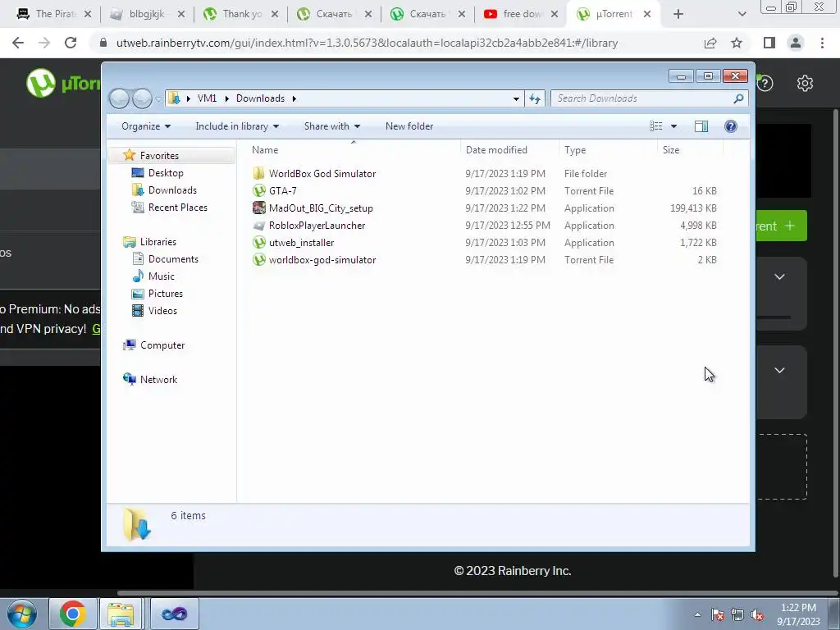The height and width of the screenshot is (630, 840).
Task: Open µTorrent settings gear icon
Action: tap(805, 83)
